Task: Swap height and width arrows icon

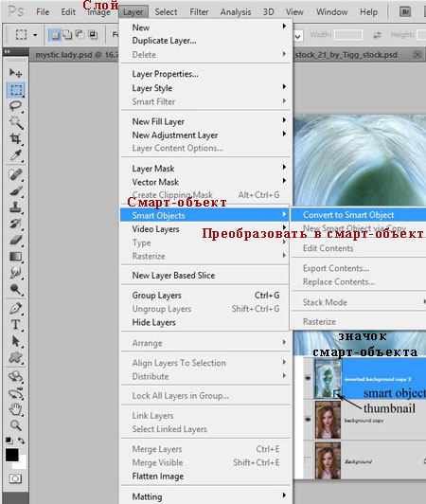Action: (x=377, y=35)
